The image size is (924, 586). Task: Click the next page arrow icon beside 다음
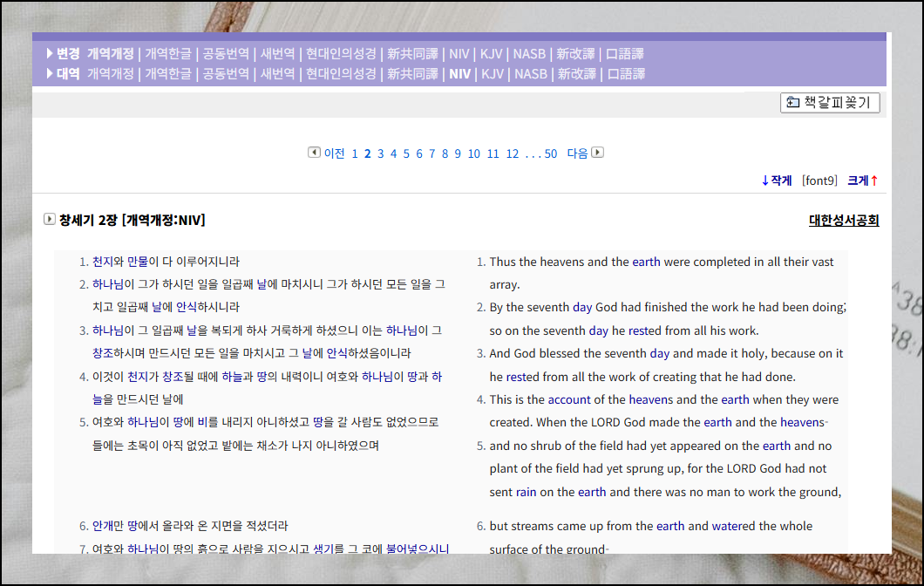pos(597,152)
